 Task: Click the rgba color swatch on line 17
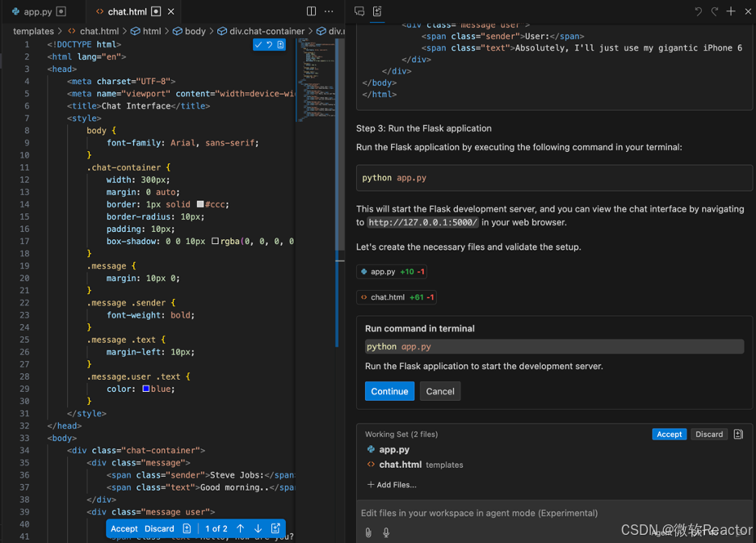[215, 241]
